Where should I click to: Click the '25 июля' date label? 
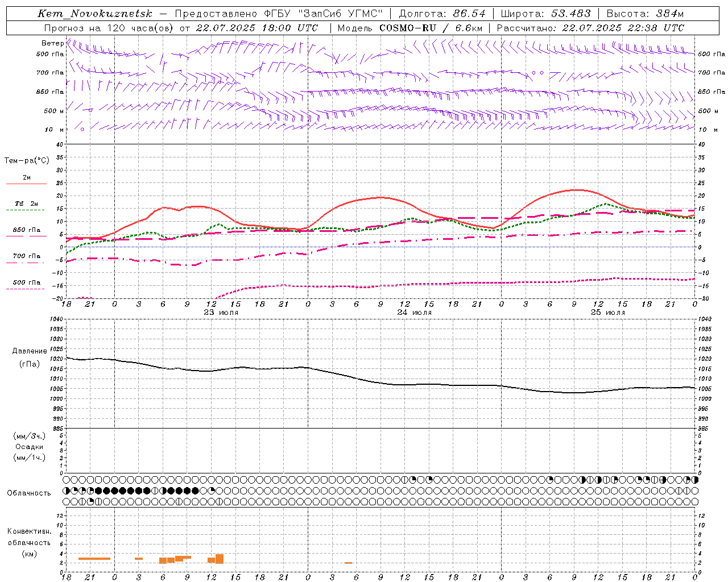point(608,313)
